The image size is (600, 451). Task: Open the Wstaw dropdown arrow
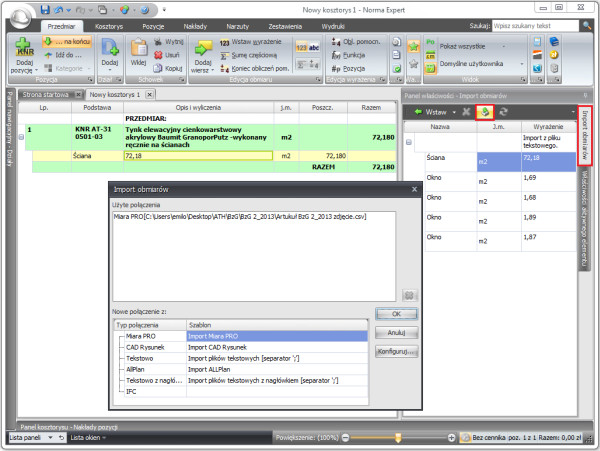tap(454, 111)
